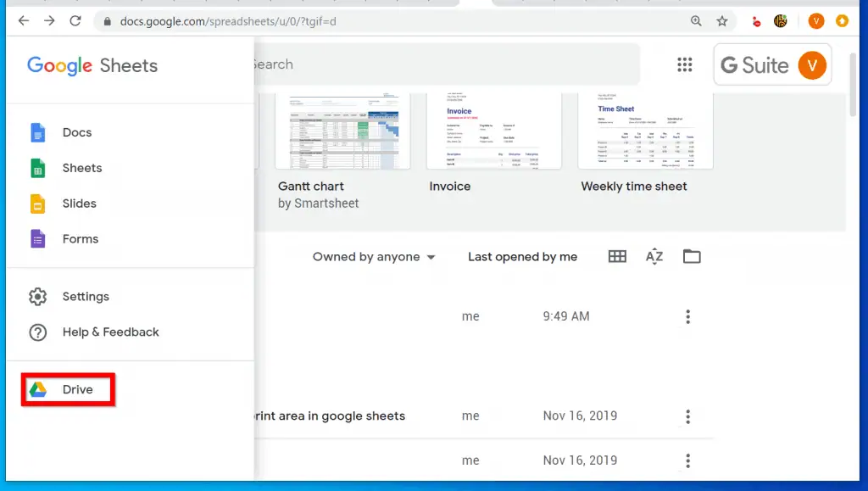Go back to the previous page
Viewport: 868px width, 491px height.
coord(23,21)
